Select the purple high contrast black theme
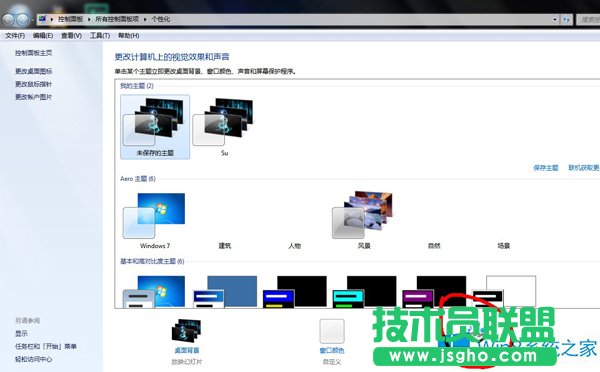 pos(434,292)
